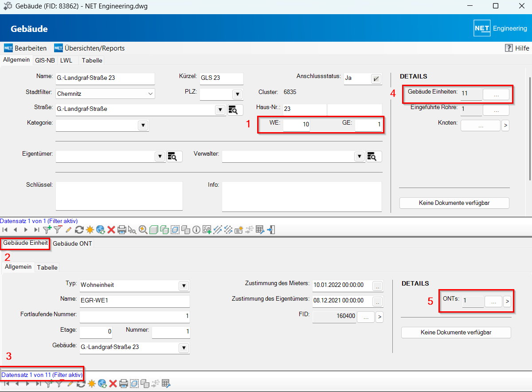Open the Kategorie dropdown arrow
Viewport: 532px width, 392px height.
coord(143,125)
